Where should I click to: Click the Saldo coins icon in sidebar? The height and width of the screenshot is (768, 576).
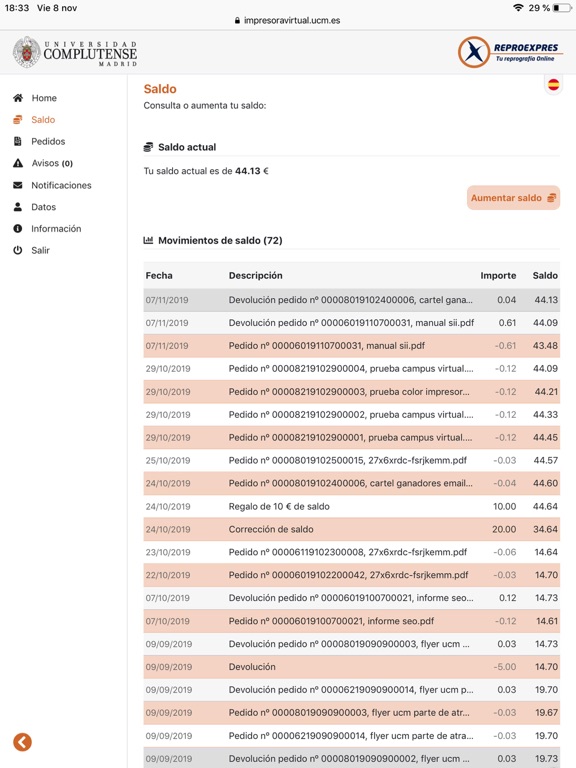(18, 120)
